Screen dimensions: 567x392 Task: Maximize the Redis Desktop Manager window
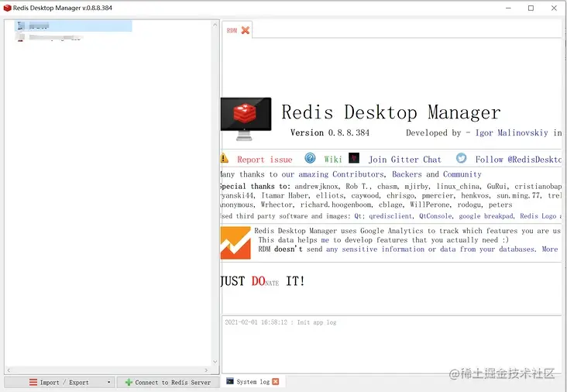coord(531,8)
